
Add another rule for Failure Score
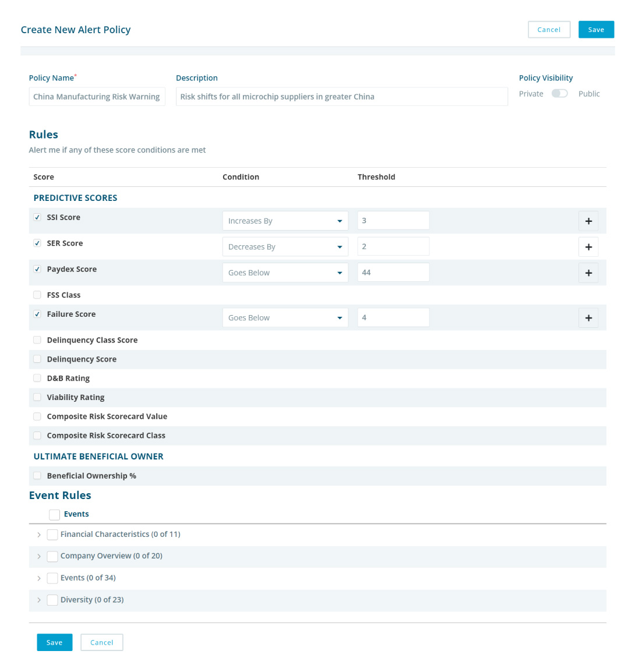pyautogui.click(x=588, y=318)
